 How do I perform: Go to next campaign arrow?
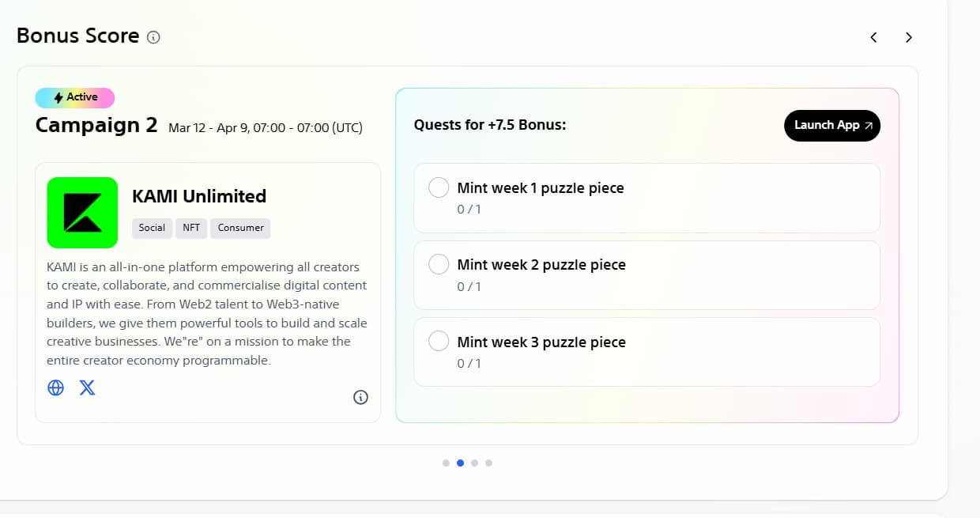point(909,37)
